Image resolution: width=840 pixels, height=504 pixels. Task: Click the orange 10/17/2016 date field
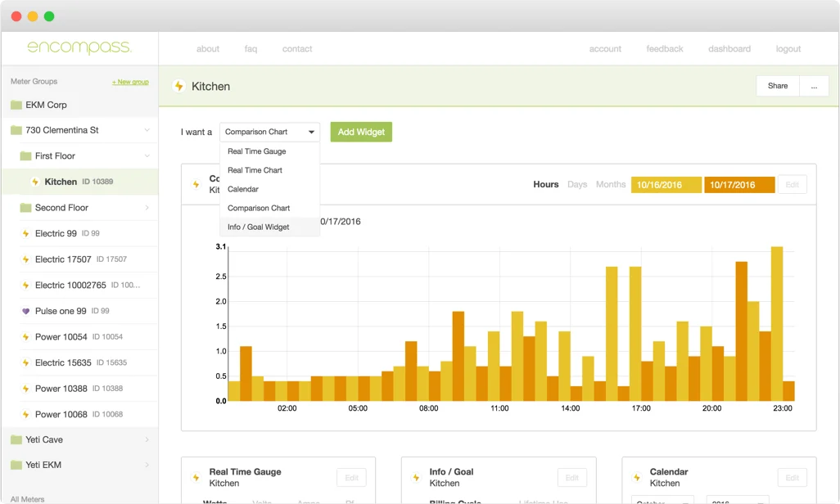click(x=739, y=185)
